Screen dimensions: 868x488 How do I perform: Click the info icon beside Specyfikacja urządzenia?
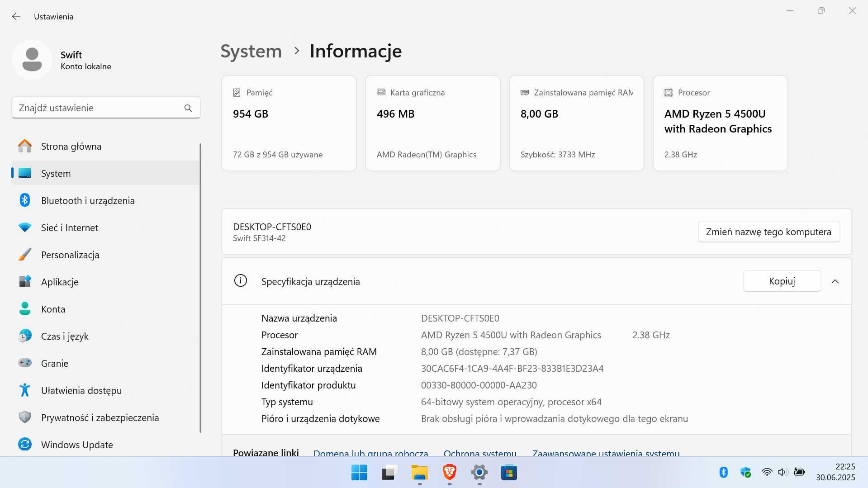[x=241, y=281]
